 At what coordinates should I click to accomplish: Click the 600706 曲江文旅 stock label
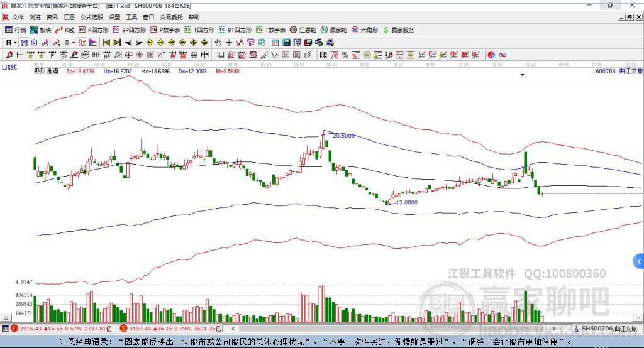click(x=619, y=71)
